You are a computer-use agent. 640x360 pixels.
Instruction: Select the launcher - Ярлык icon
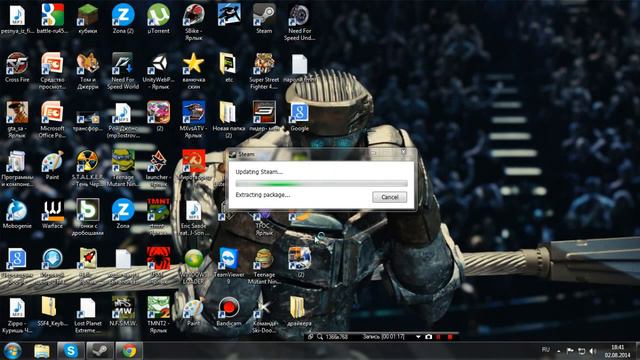pos(158,169)
